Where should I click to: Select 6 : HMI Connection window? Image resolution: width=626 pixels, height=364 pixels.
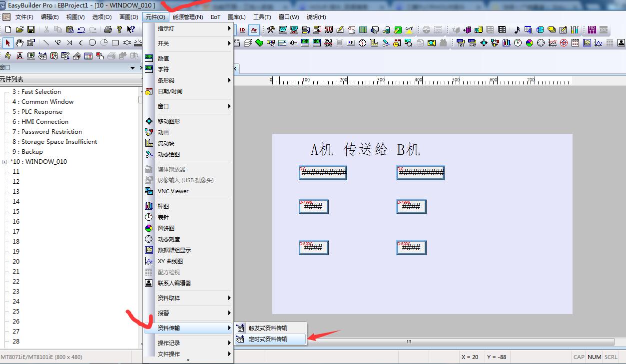45,122
